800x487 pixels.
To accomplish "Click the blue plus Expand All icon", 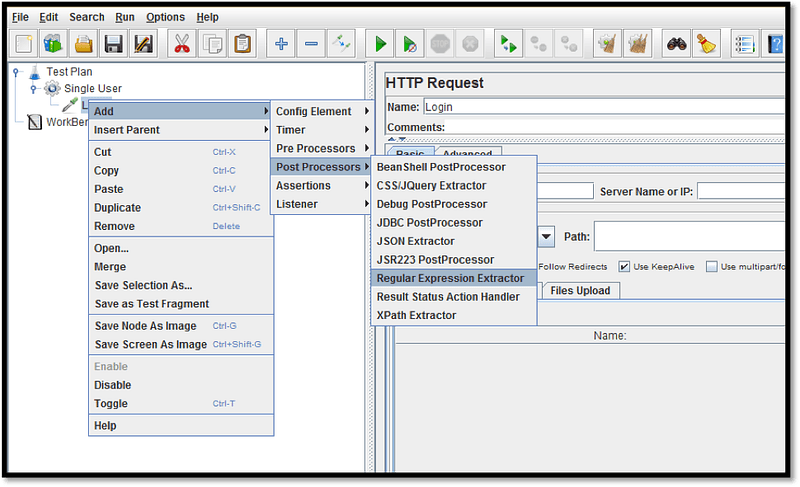I will 282,44.
